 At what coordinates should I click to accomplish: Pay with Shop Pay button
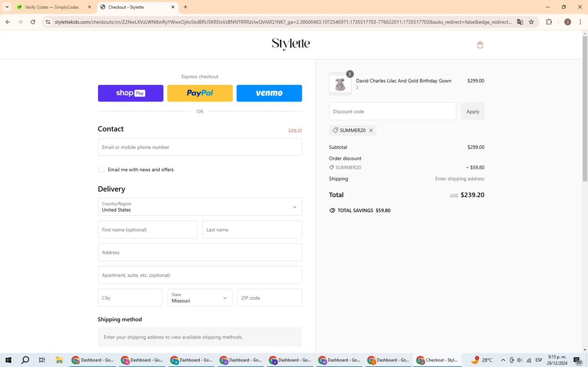pos(131,93)
